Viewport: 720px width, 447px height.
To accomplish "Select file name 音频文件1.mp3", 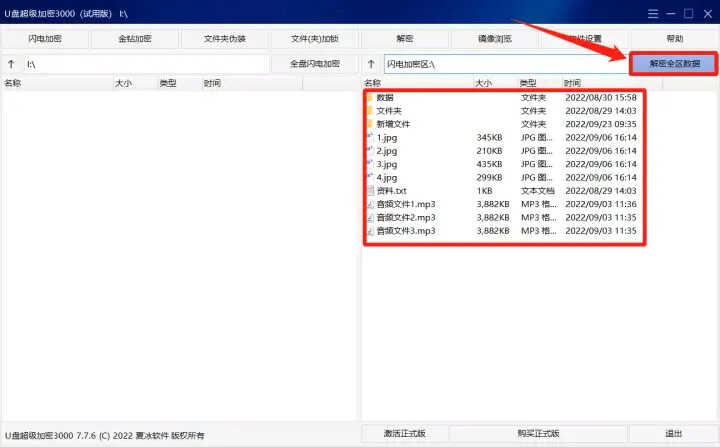I will pyautogui.click(x=406, y=204).
